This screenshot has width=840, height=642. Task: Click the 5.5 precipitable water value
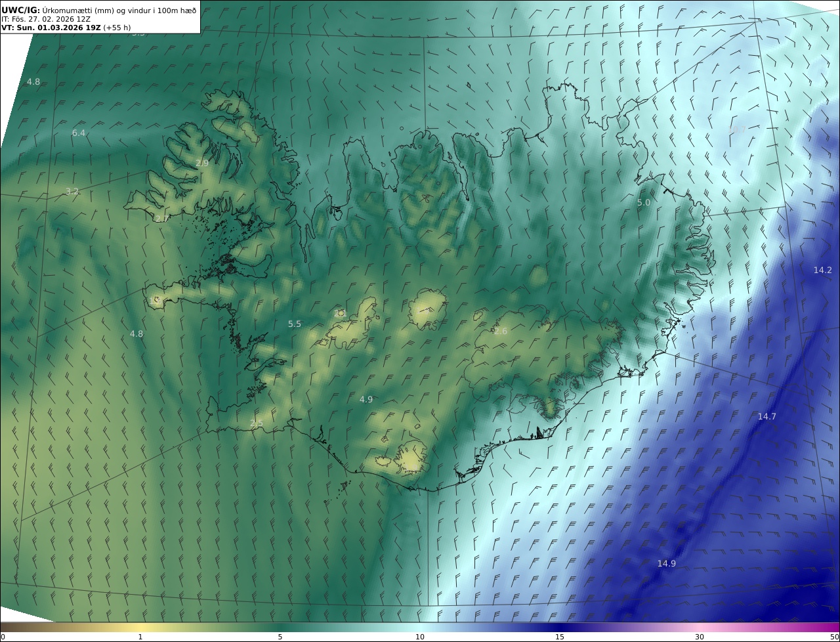tap(295, 324)
